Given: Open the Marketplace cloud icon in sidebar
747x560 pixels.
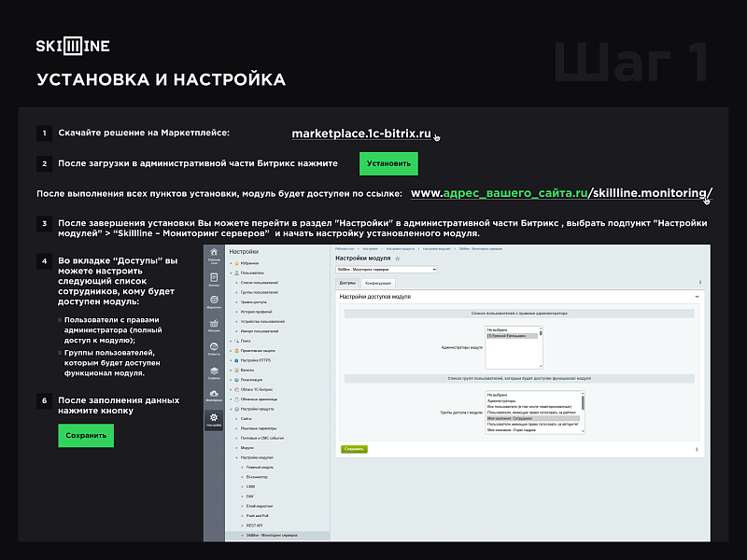Looking at the screenshot, I should pos(214,395).
